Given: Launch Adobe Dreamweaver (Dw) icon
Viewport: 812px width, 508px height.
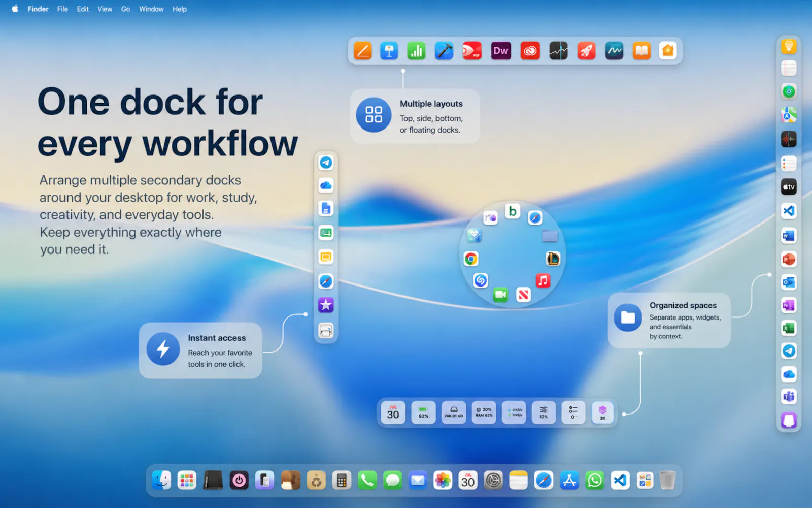Looking at the screenshot, I should pos(501,51).
